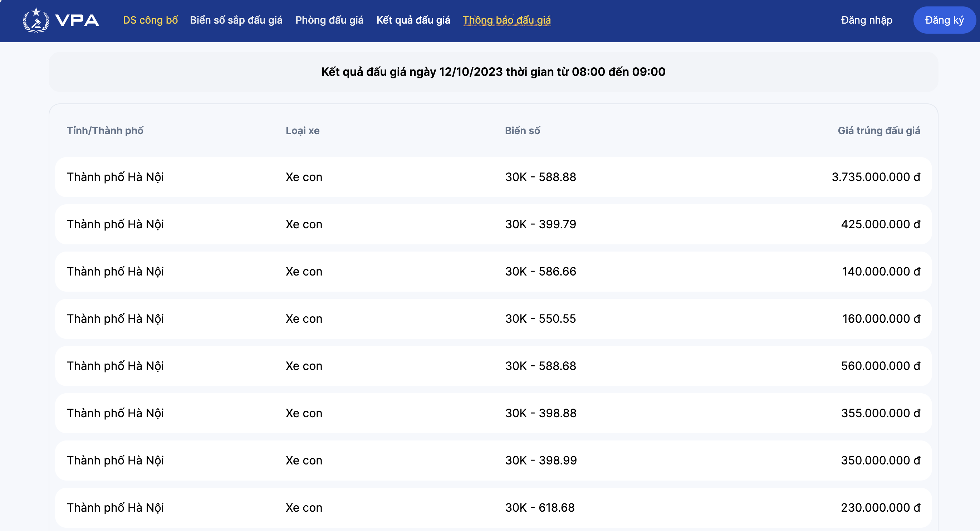Click Loại xe column header

[303, 131]
